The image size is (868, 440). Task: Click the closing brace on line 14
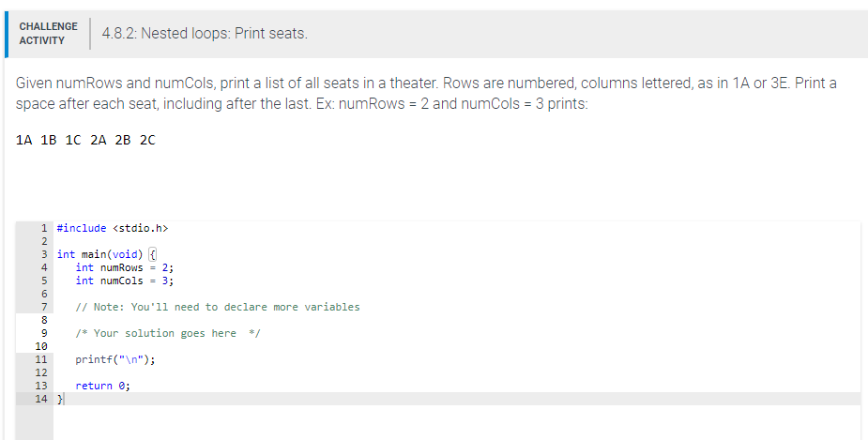[x=60, y=399]
